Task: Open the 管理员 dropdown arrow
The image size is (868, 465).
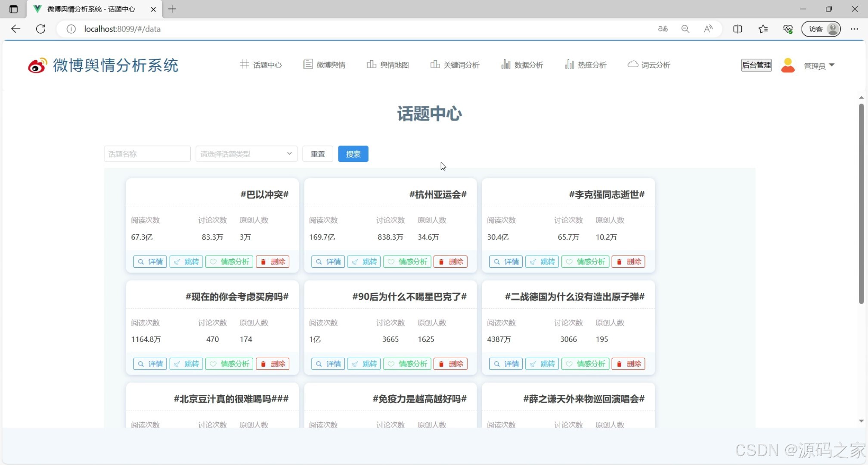Action: [x=833, y=65]
